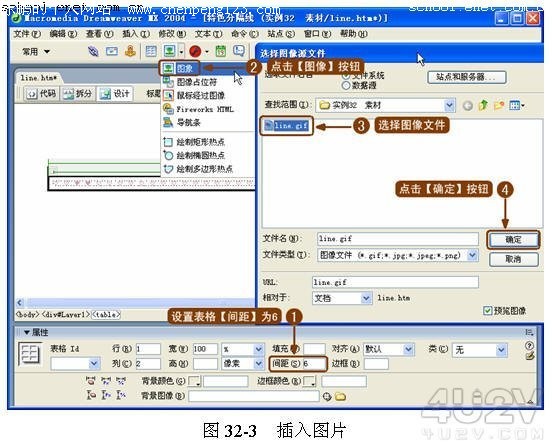The width and height of the screenshot is (552, 443).
Task: Open the 文本 menu
Action: point(208,34)
